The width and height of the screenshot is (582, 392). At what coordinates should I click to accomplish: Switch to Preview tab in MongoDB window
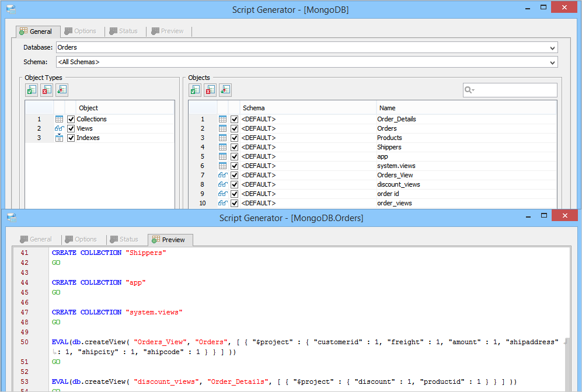point(168,31)
